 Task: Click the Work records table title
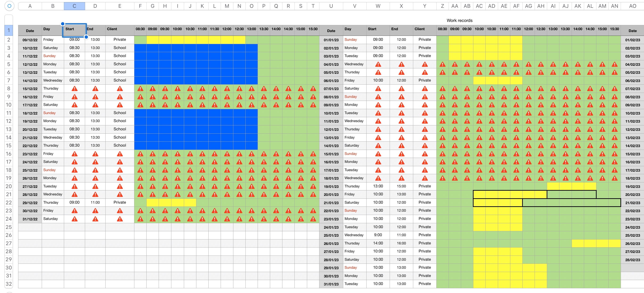coord(459,21)
